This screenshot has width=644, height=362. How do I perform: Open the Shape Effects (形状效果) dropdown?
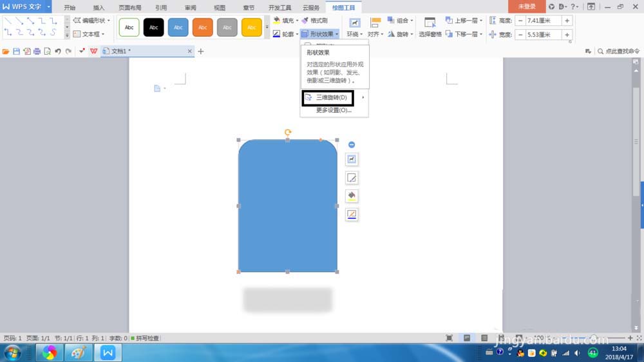(x=319, y=34)
